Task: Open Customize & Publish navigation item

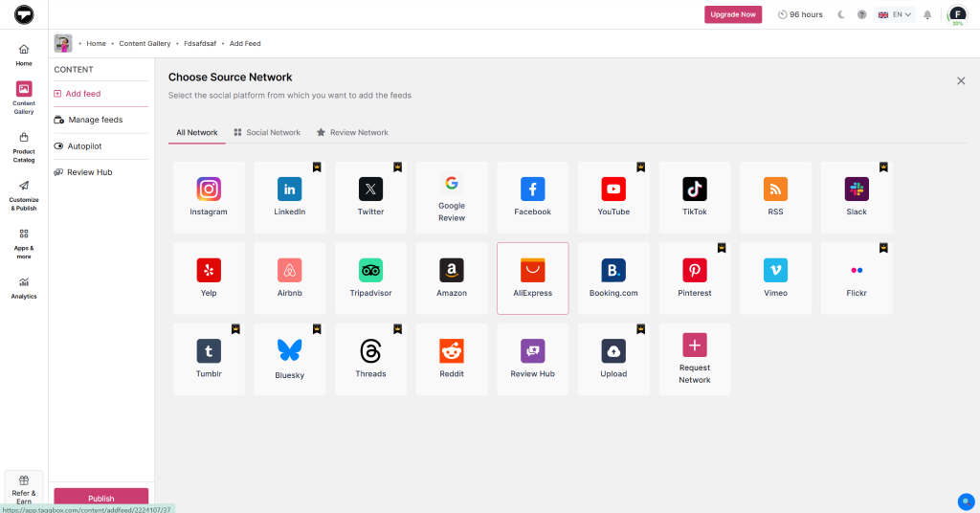Action: tap(24, 195)
